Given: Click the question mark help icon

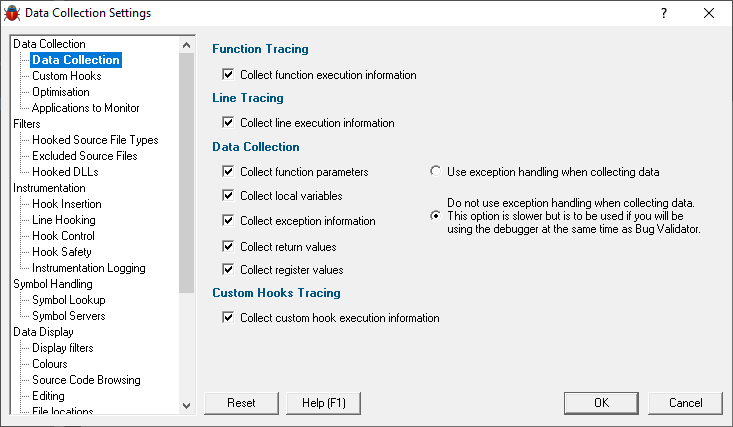Looking at the screenshot, I should tap(664, 13).
